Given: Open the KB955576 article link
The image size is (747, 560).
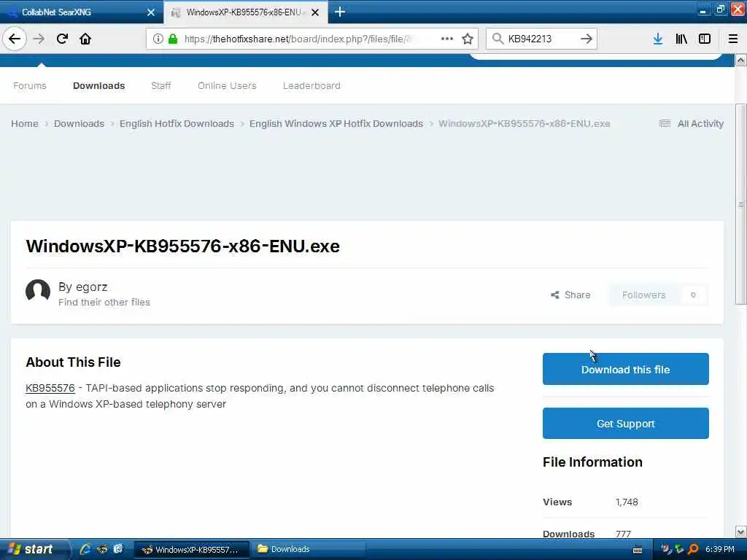Looking at the screenshot, I should pyautogui.click(x=50, y=388).
